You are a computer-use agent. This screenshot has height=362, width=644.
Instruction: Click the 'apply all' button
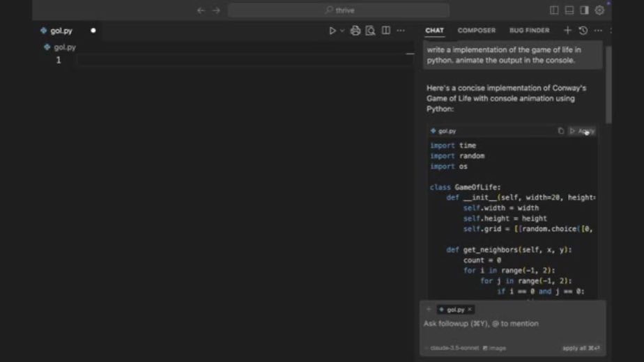(581, 348)
